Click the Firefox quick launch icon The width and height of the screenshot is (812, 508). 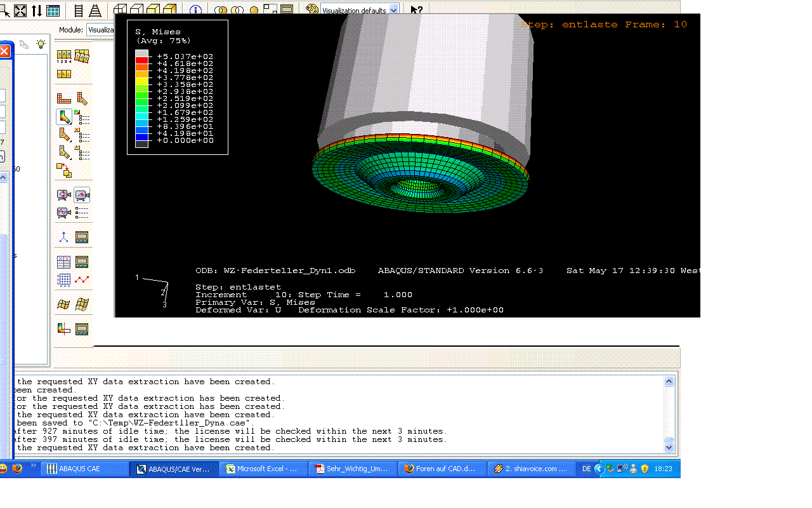(17, 469)
